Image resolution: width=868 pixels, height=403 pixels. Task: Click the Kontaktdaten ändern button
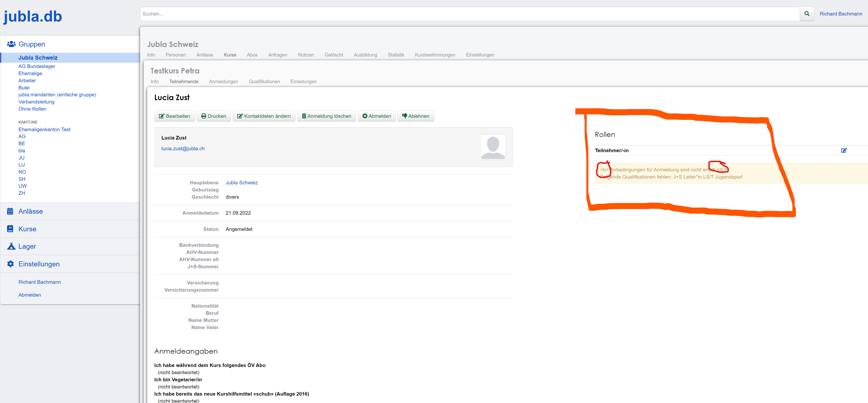point(264,116)
